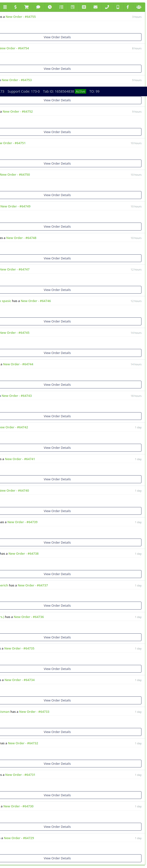147x868 pixels.
Task: Open the envelope mail icon
Action: point(96,7)
